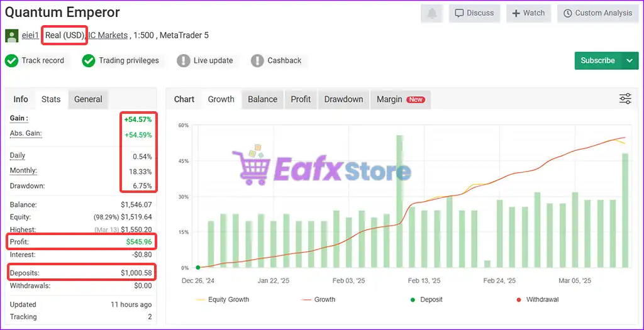Click the Cashback warning icon
The image size is (644, 330).
point(257,61)
